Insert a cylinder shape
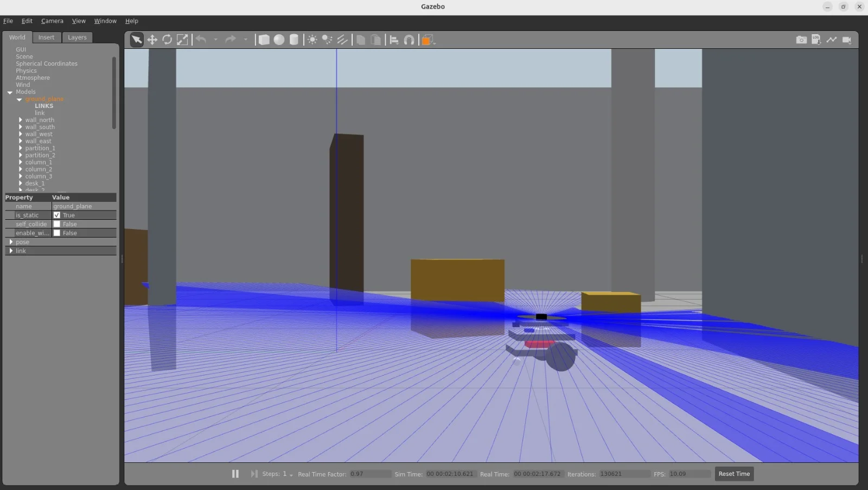 (294, 40)
